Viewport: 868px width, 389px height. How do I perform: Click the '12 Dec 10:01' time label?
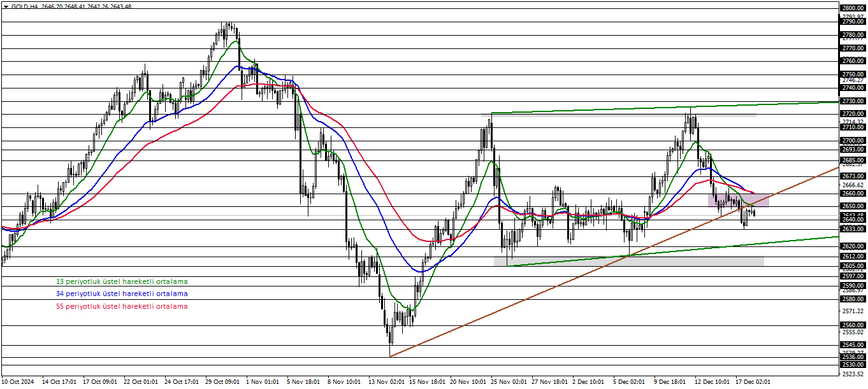click(x=712, y=382)
